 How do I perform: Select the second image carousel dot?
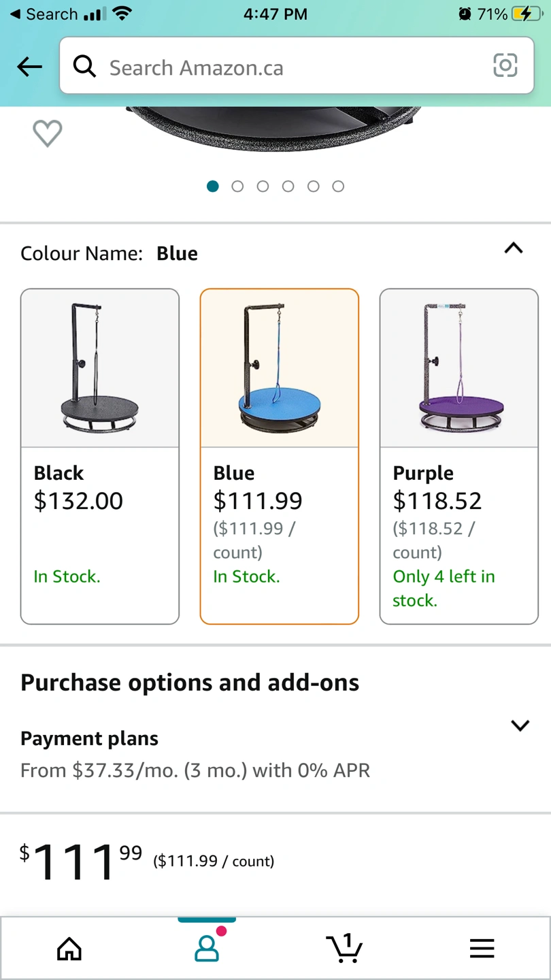tap(237, 186)
